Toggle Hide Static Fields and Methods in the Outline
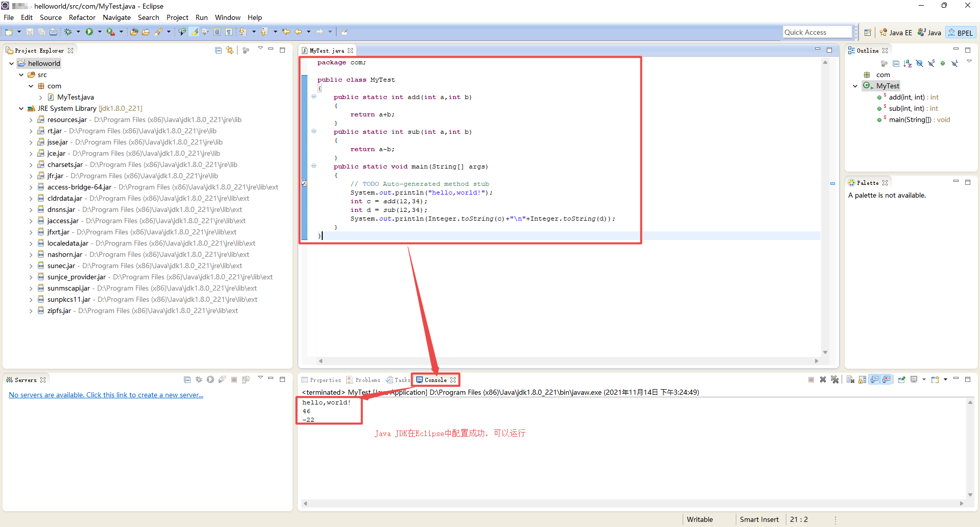980x527 pixels. (x=931, y=63)
